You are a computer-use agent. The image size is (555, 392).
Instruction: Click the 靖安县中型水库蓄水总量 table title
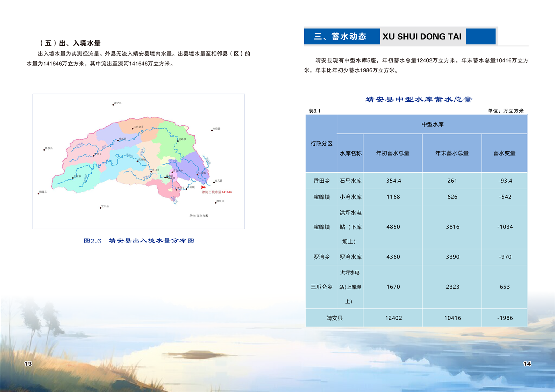coord(419,100)
